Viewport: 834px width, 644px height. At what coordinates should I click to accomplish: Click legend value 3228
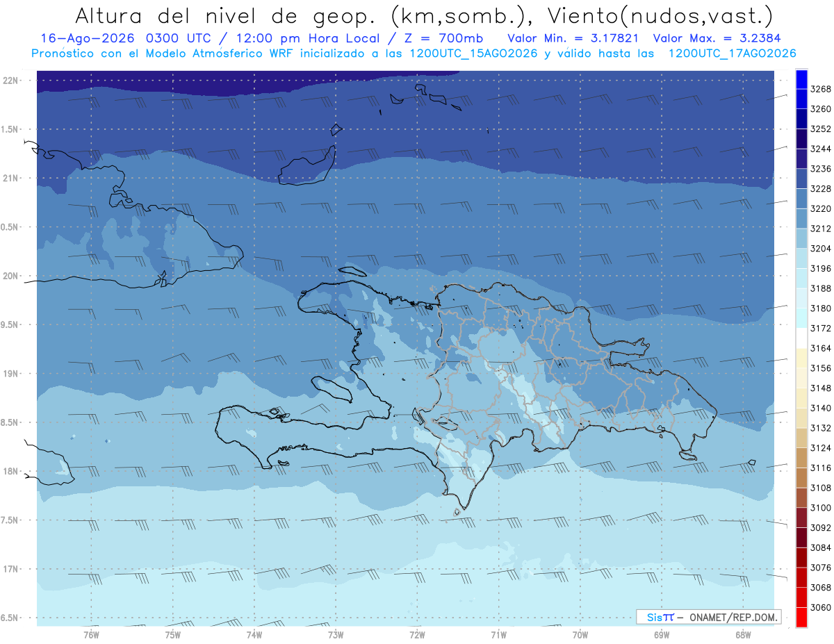pos(821,189)
